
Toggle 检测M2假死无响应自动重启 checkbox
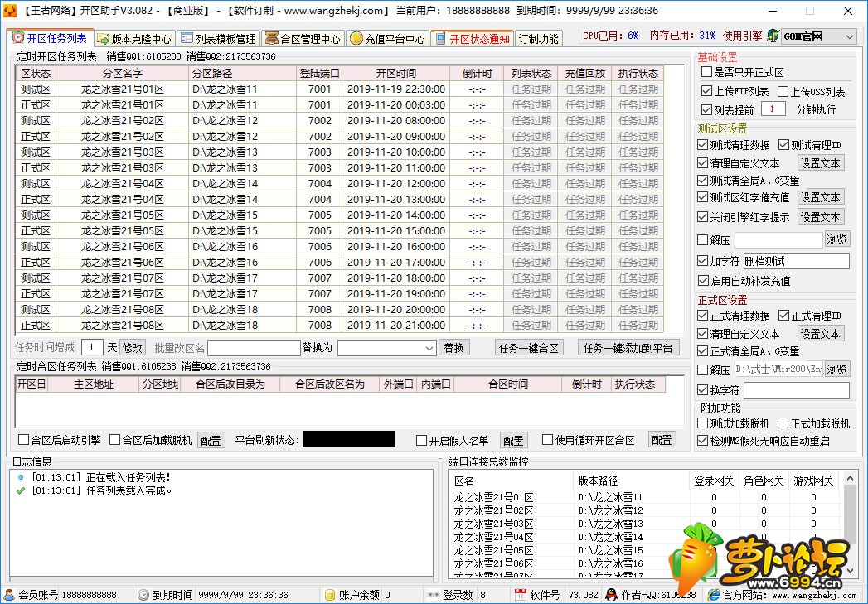tap(703, 441)
